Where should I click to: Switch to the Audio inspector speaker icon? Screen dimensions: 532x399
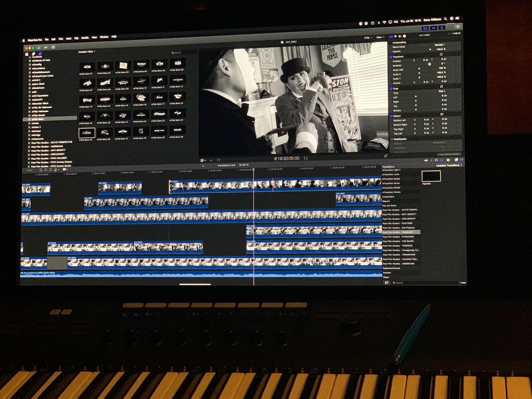pyautogui.click(x=400, y=36)
